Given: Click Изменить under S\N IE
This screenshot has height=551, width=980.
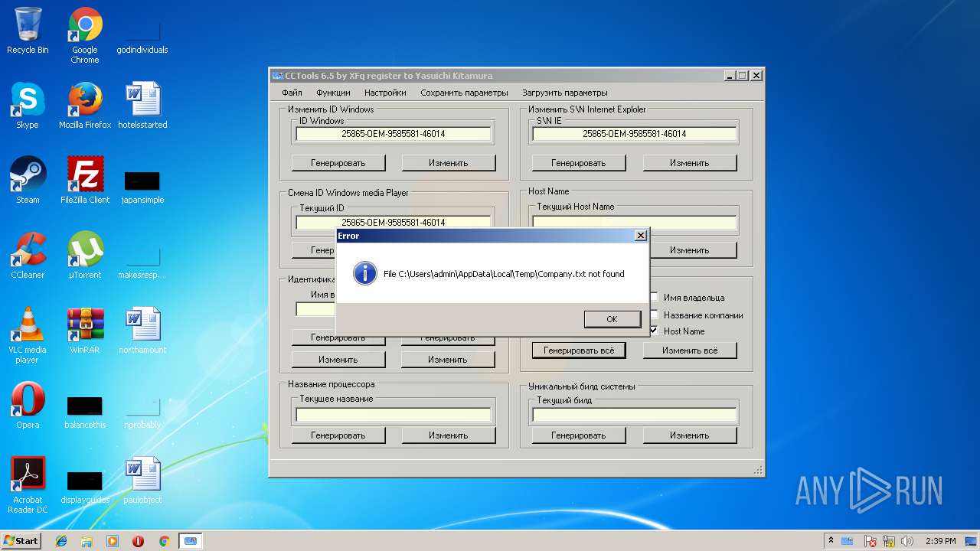Looking at the screenshot, I should coord(689,163).
